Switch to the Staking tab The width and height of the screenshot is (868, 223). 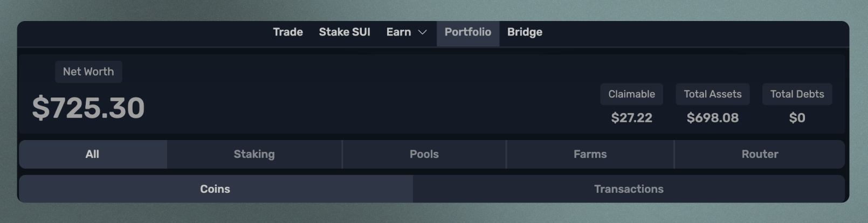[254, 155]
